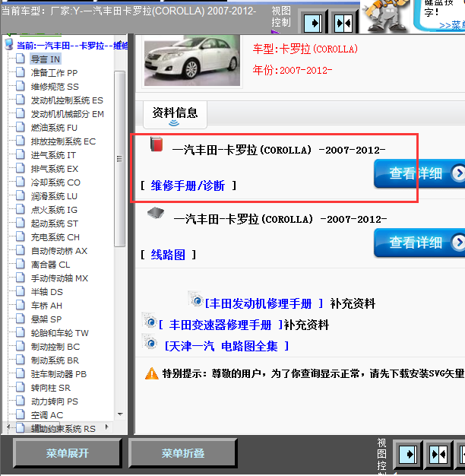The height and width of the screenshot is (476, 465).
Task: Click the Corolla car thumbnail
Action: 192,61
